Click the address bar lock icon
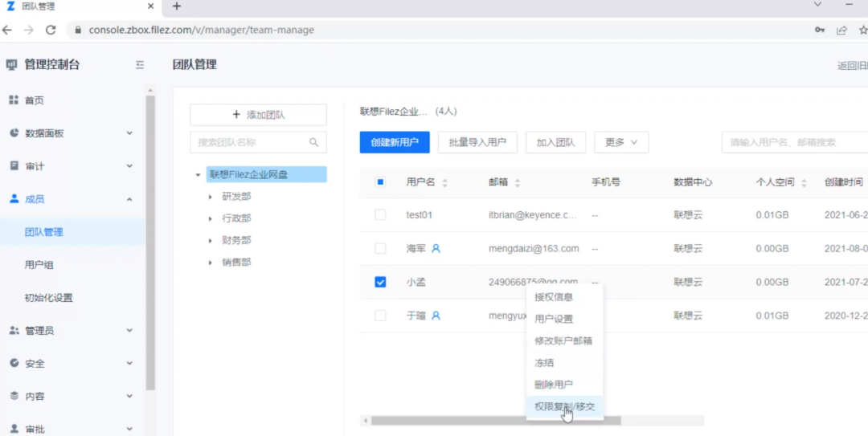 pos(77,30)
